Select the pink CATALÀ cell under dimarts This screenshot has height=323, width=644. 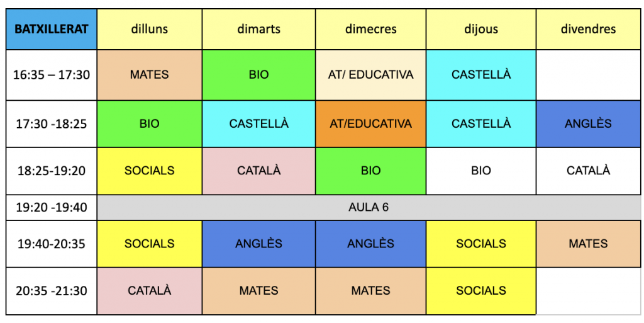point(258,171)
